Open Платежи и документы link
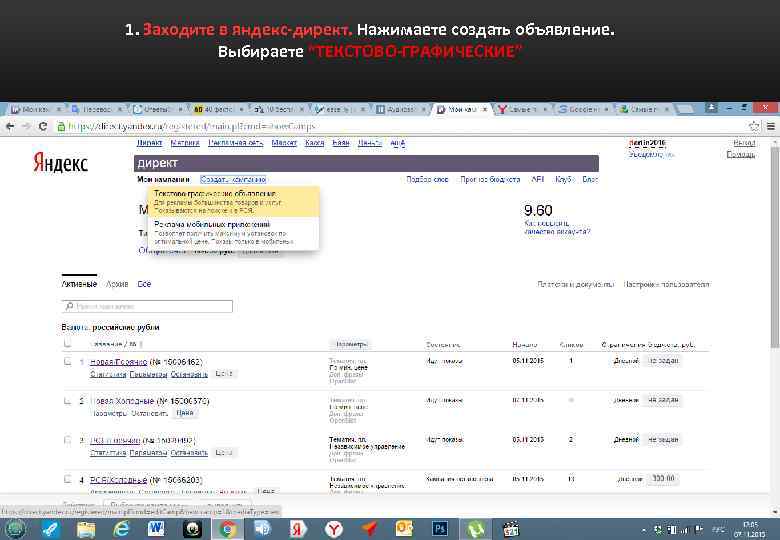This screenshot has width=780, height=540. pos(576,284)
